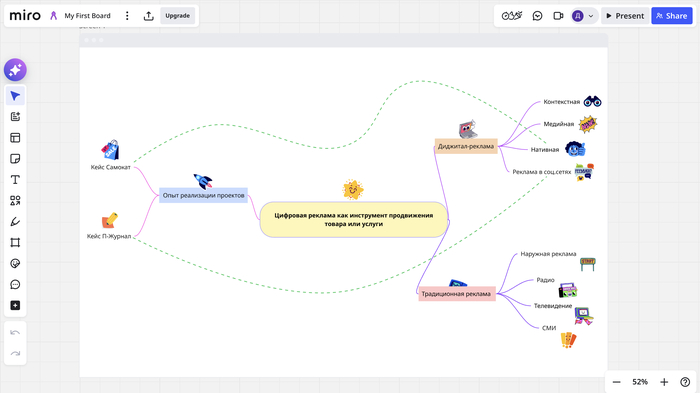
Task: Select the boombox radio sticker
Action: [568, 290]
